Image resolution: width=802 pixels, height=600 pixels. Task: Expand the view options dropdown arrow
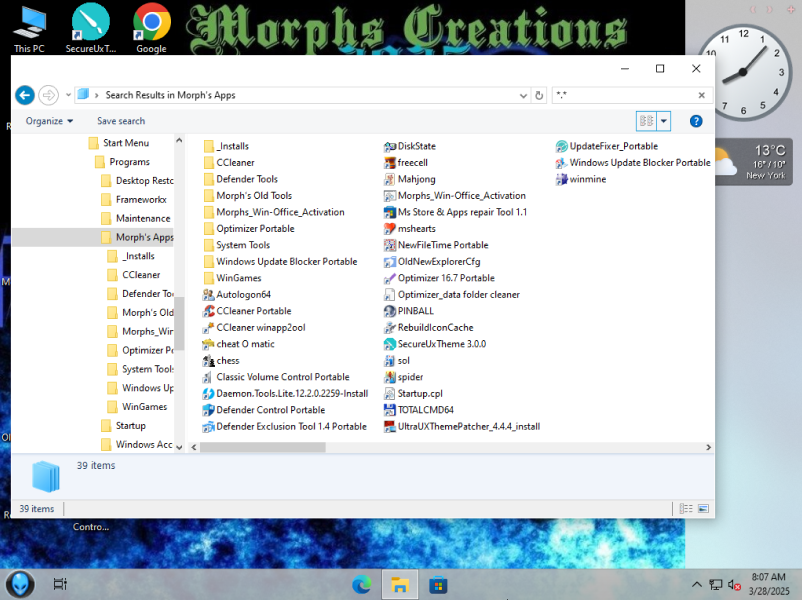(x=664, y=121)
